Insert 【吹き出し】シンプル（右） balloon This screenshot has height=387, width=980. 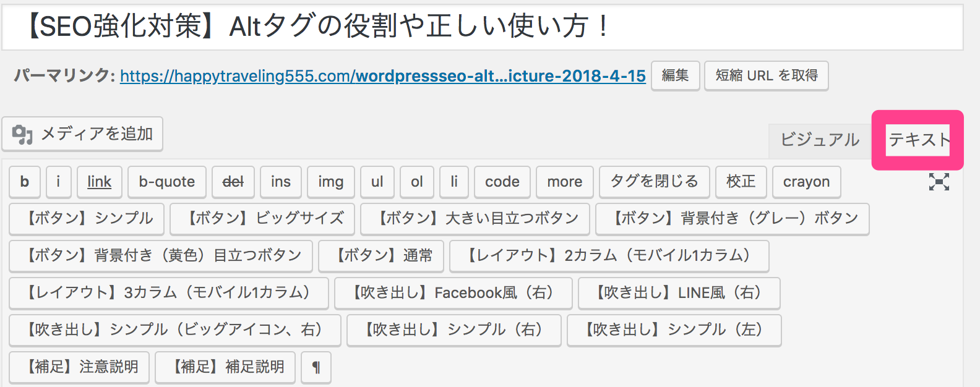pyautogui.click(x=454, y=330)
